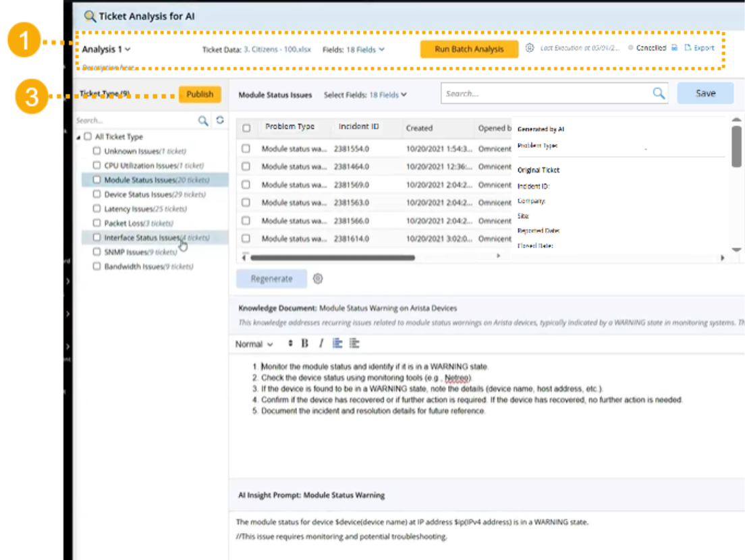Select Latency Issues ticket type
Screen dimensions: 745x560
(x=145, y=208)
